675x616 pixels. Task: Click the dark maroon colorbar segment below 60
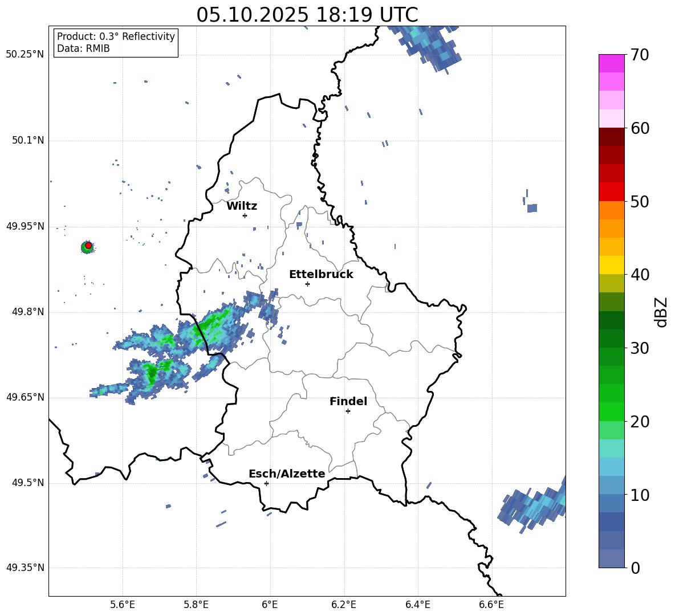pos(611,137)
